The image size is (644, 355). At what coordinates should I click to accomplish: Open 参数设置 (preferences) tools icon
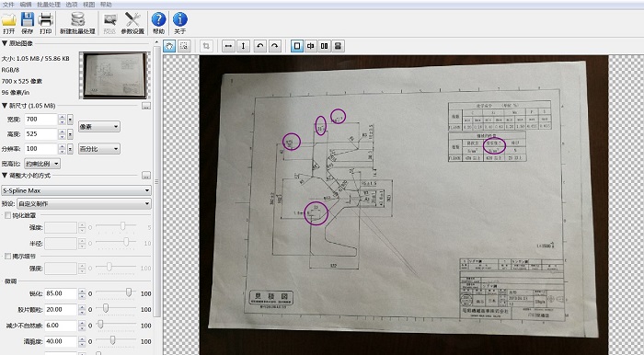tap(132, 23)
